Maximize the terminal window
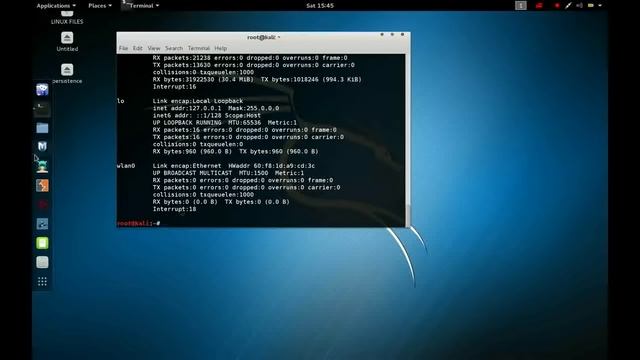The image size is (640, 360). tap(392, 35)
